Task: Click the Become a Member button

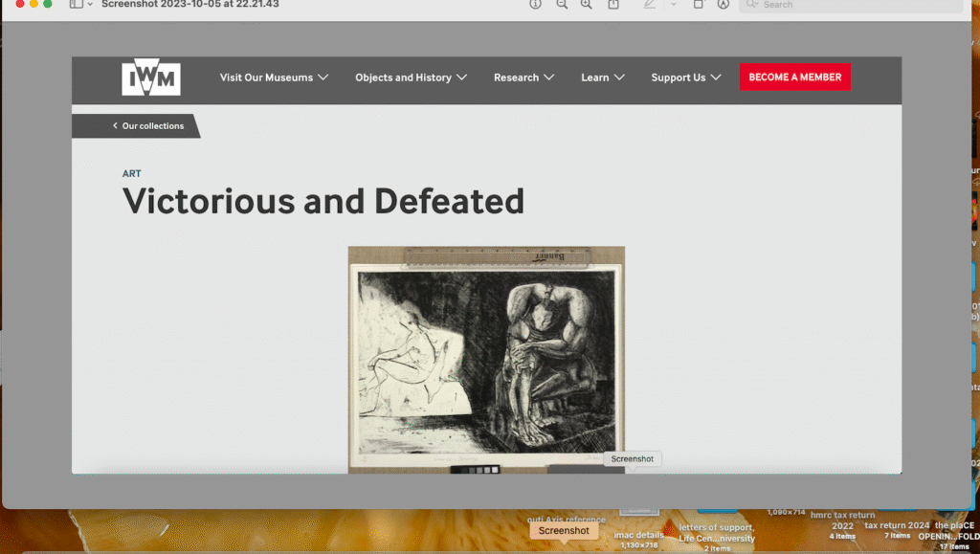Action: [794, 78]
